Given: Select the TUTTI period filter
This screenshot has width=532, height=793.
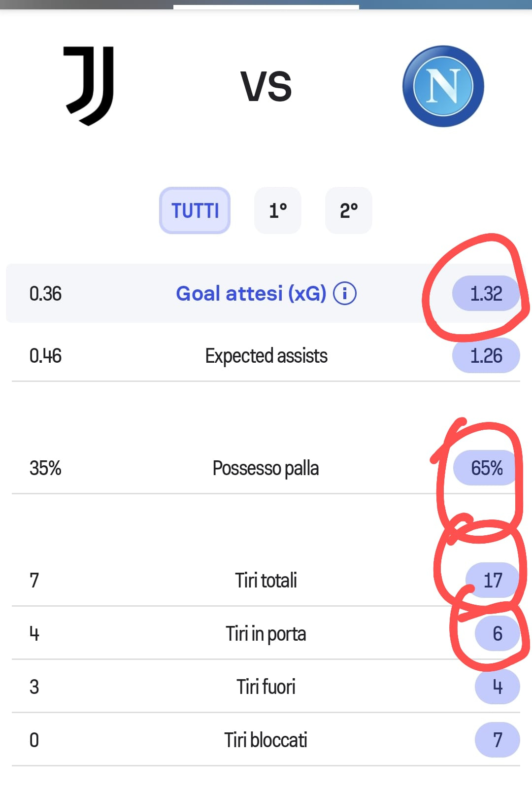Looking at the screenshot, I should click(x=195, y=210).
